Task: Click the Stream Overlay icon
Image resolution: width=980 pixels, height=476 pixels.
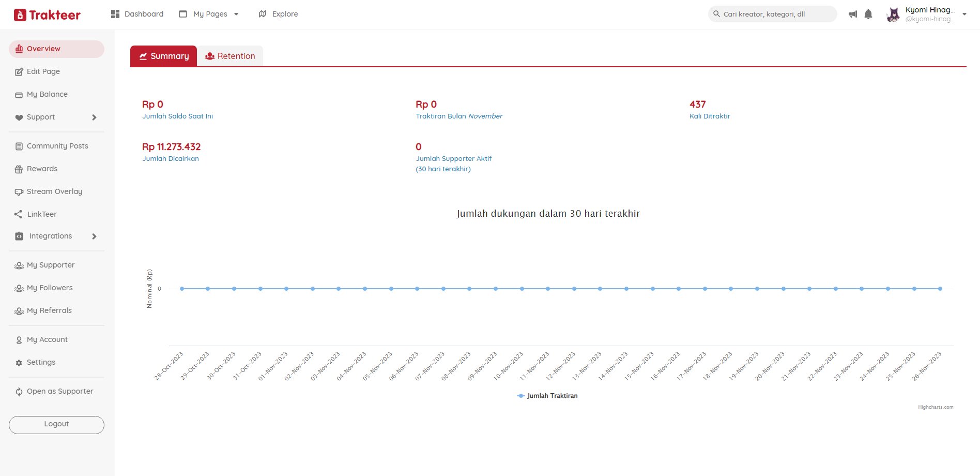Action: (19, 192)
